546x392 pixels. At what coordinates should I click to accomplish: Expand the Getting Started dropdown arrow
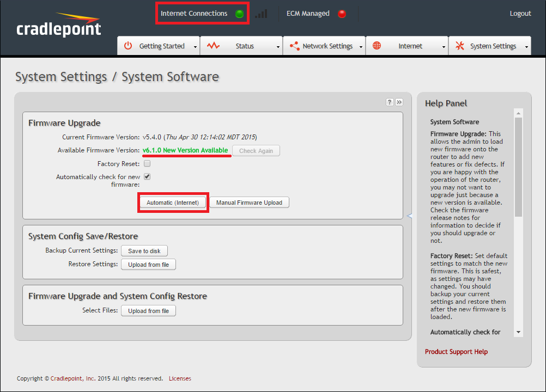[x=195, y=47]
